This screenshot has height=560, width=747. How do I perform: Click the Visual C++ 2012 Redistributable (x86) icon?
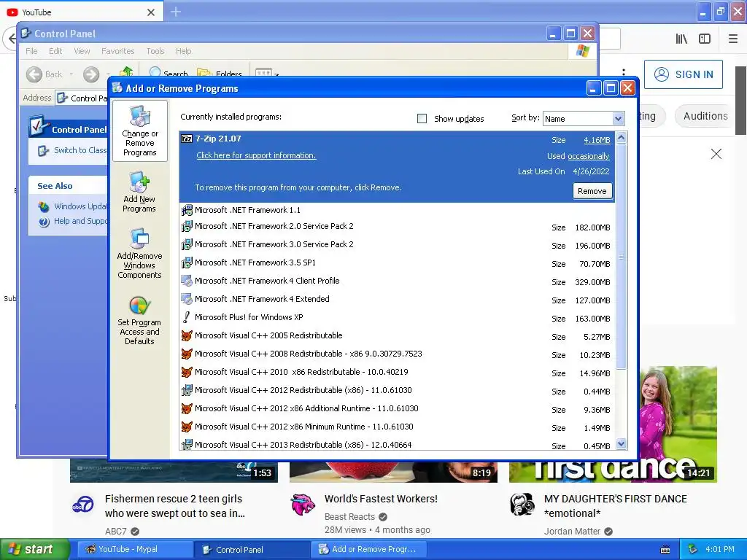[x=187, y=391]
